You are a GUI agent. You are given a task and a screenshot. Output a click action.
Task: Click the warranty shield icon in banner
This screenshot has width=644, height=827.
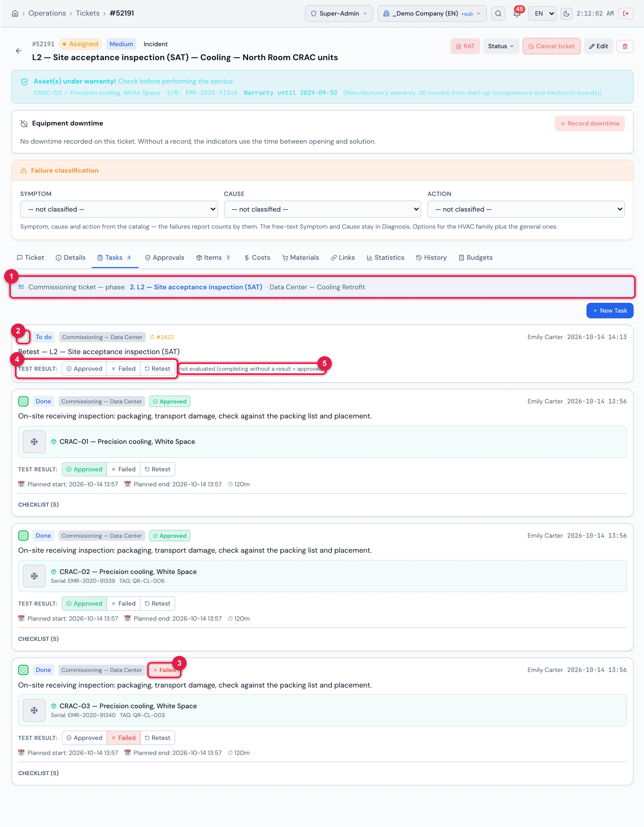tap(24, 82)
